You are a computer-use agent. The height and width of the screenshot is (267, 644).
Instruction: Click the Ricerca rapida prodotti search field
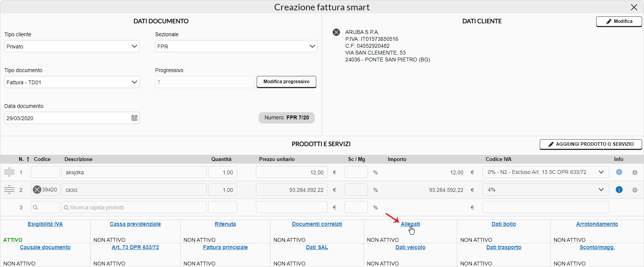pos(134,207)
